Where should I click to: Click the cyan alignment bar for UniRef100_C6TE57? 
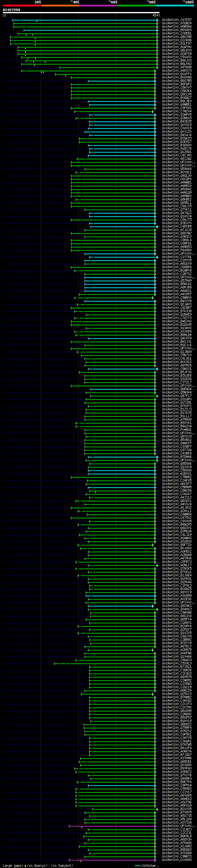[86, 20]
